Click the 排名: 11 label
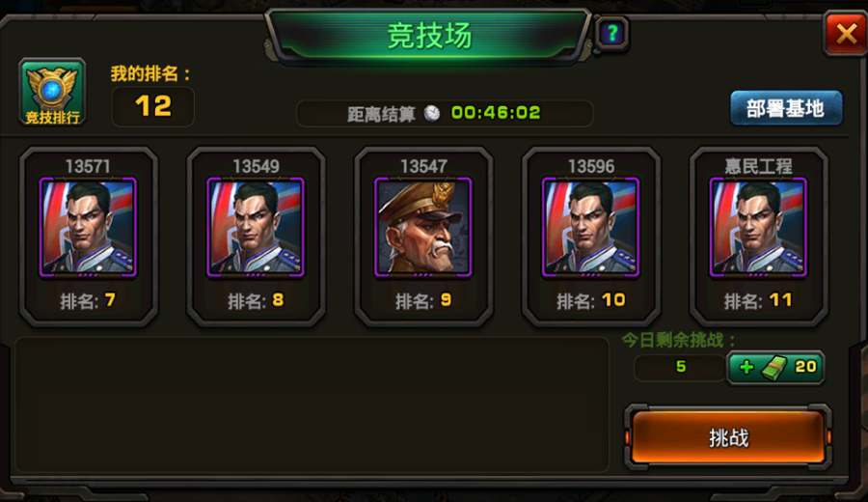This screenshot has width=868, height=502. [x=758, y=301]
